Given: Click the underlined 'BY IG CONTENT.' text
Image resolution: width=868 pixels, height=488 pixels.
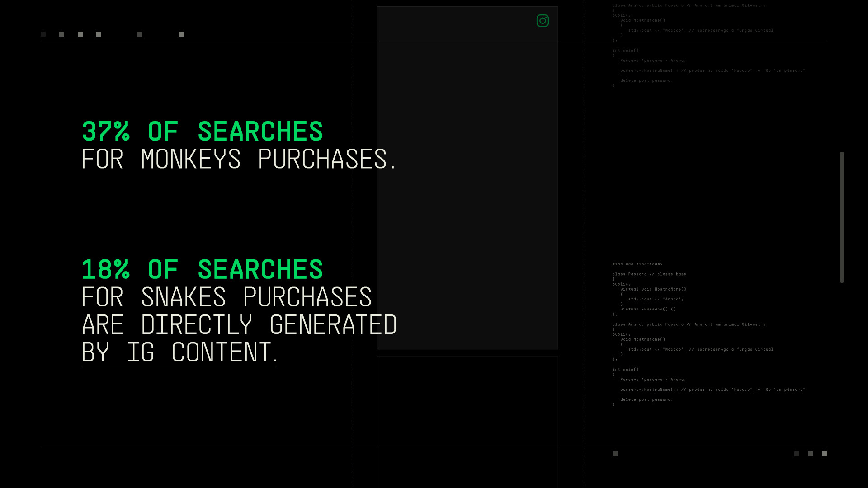Looking at the screenshot, I should point(179,352).
